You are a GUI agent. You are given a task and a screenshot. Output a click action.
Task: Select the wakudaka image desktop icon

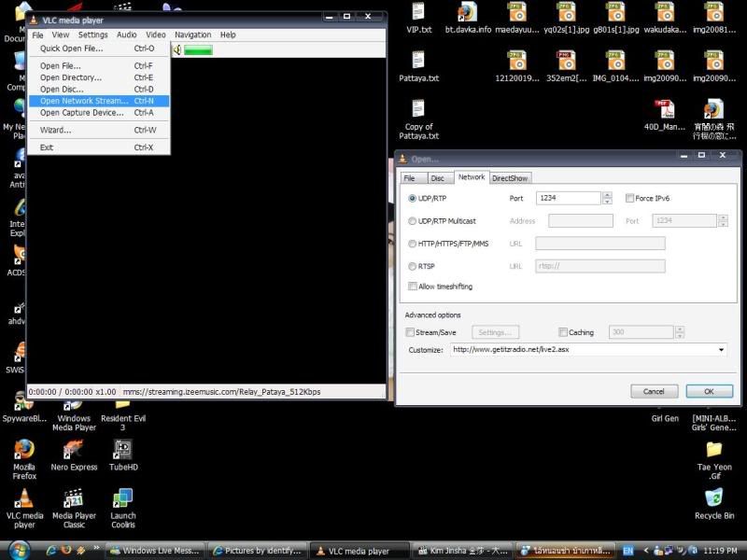[665, 19]
